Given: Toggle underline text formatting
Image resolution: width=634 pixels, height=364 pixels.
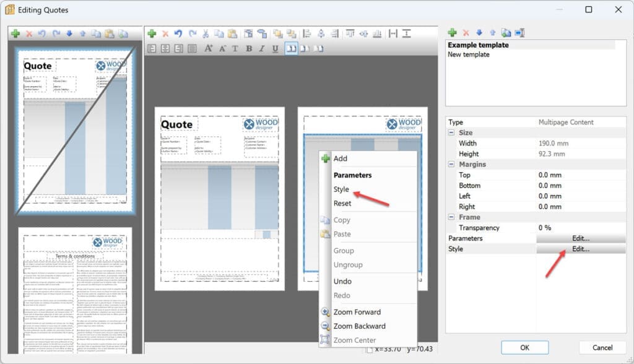Looking at the screenshot, I should tap(276, 48).
